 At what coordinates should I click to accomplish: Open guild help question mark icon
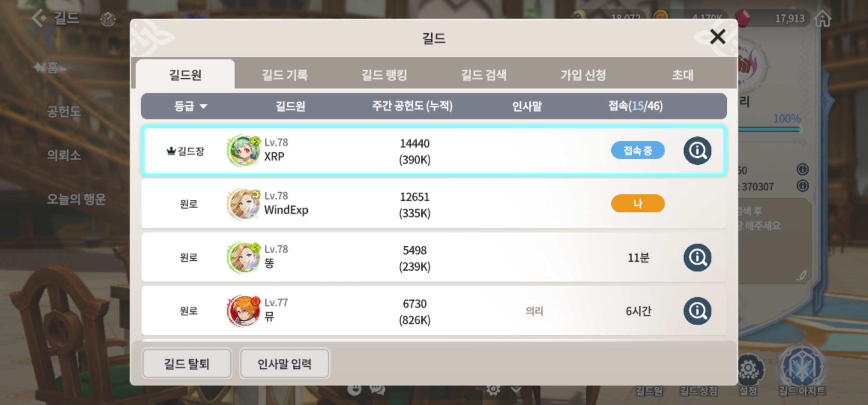coord(108,19)
